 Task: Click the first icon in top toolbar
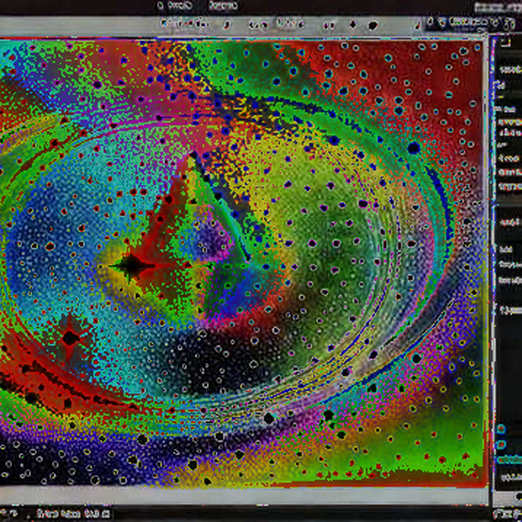(x=164, y=23)
